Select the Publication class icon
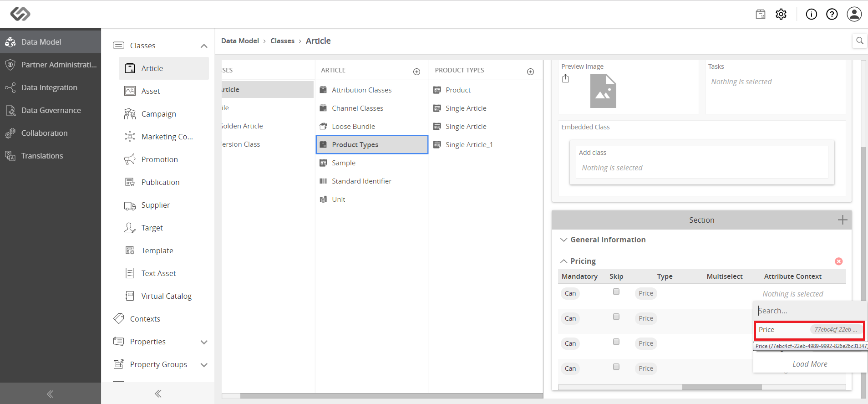The width and height of the screenshot is (868, 404). (130, 182)
